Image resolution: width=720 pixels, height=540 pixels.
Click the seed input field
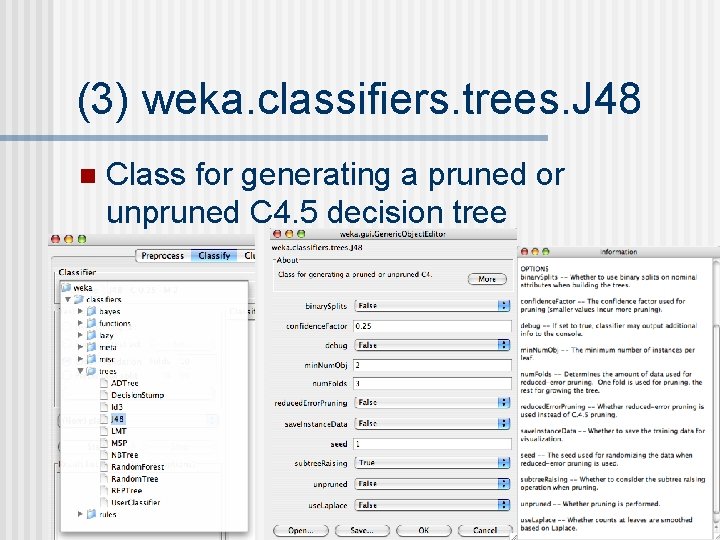coord(432,444)
